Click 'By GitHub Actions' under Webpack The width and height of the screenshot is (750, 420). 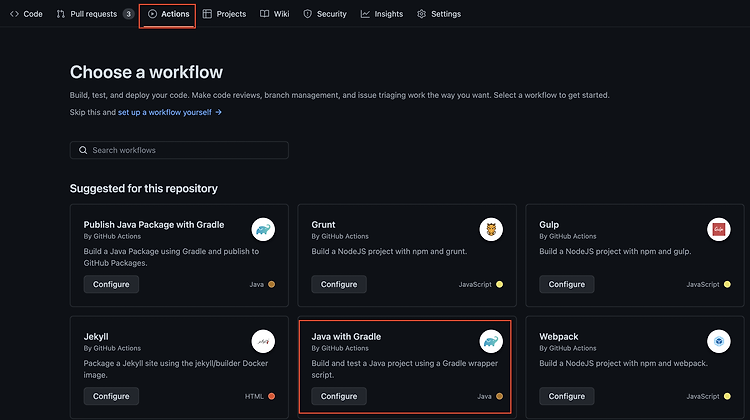pyautogui.click(x=568, y=348)
